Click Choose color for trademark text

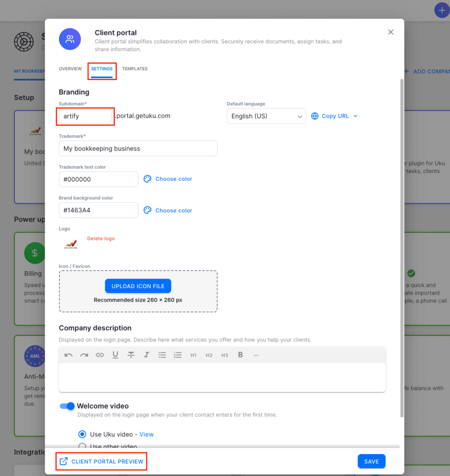pos(174,179)
